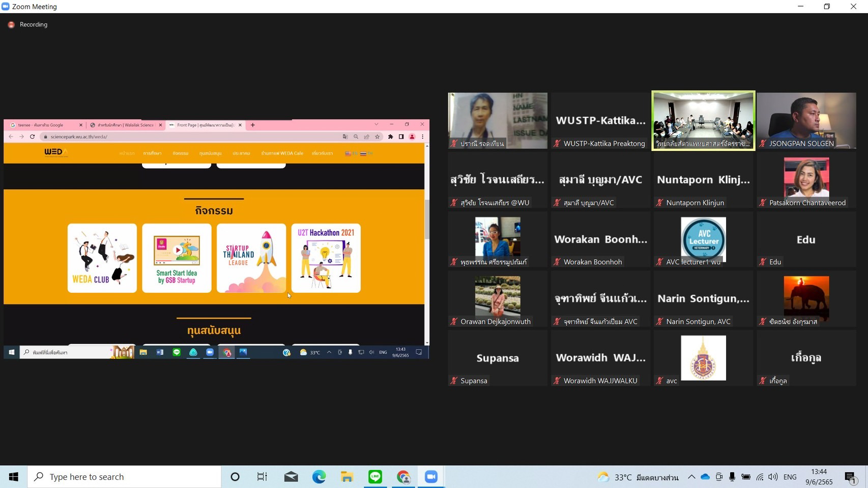Click the red Recording indicator icon
868x488 pixels.
click(11, 24)
